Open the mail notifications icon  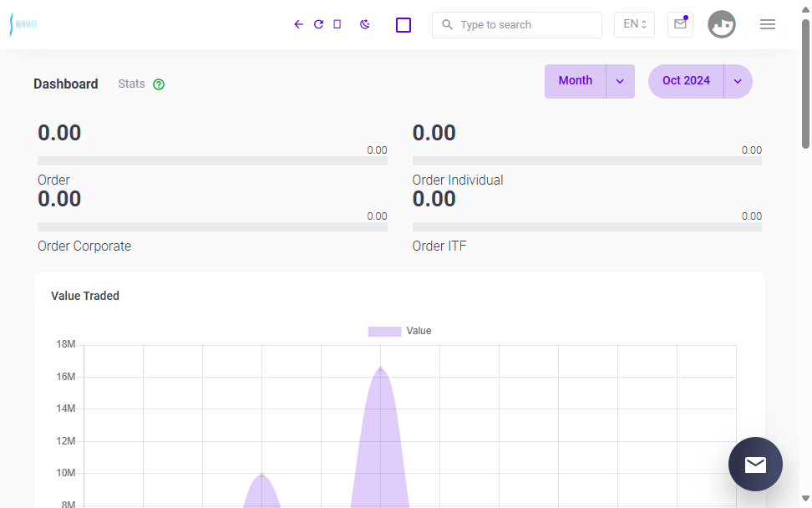click(681, 24)
